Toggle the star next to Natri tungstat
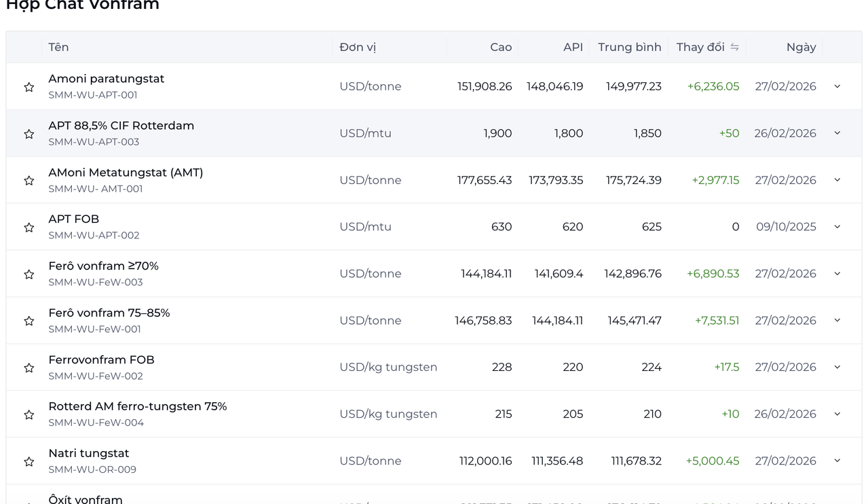This screenshot has height=504, width=868. click(x=29, y=461)
